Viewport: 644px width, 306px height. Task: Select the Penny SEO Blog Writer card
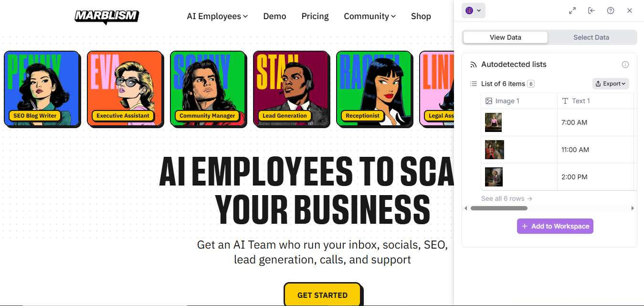pyautogui.click(x=42, y=89)
